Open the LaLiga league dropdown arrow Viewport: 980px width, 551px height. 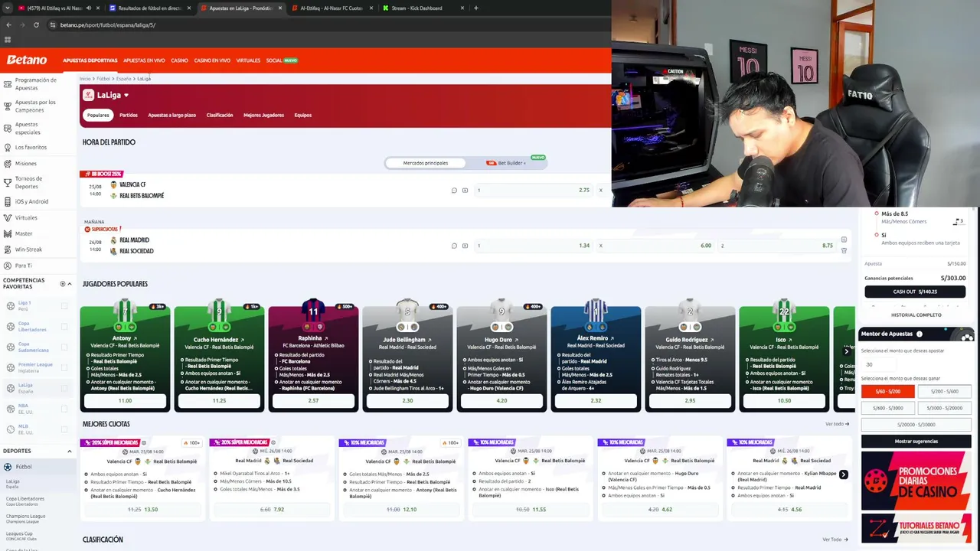pyautogui.click(x=126, y=96)
